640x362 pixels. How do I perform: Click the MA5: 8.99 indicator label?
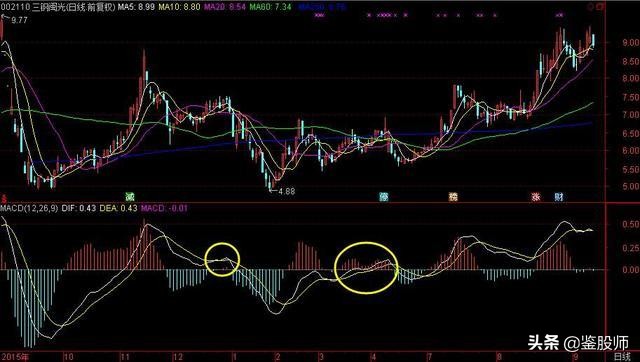tap(136, 7)
